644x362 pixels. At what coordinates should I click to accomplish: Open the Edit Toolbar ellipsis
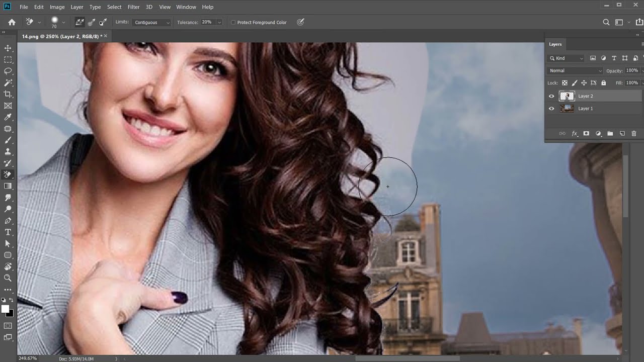(x=8, y=290)
